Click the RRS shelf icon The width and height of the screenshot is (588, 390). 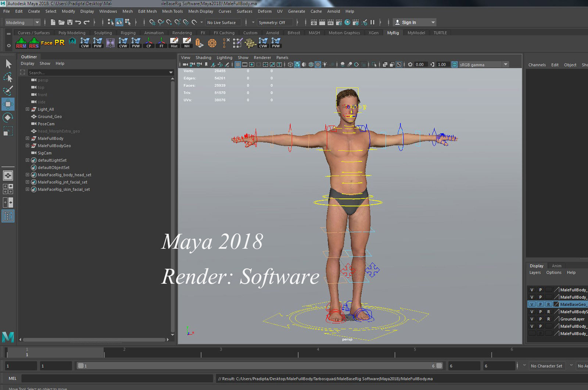click(34, 43)
